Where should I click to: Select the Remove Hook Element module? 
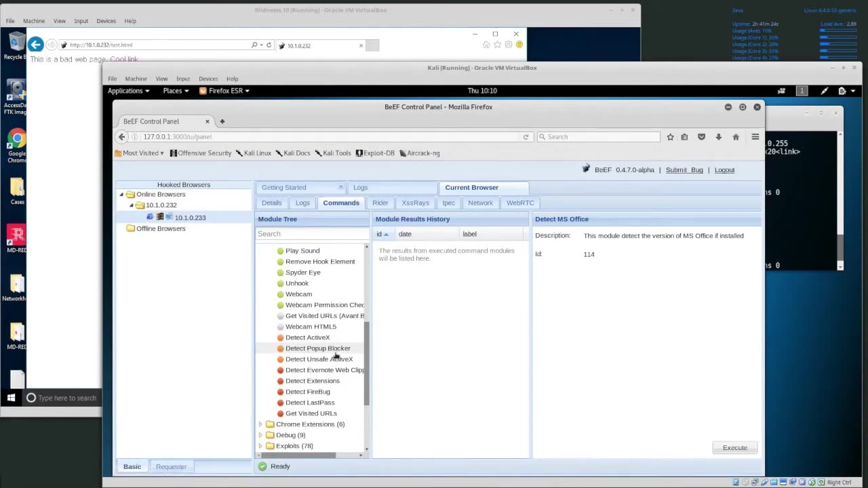(x=320, y=262)
